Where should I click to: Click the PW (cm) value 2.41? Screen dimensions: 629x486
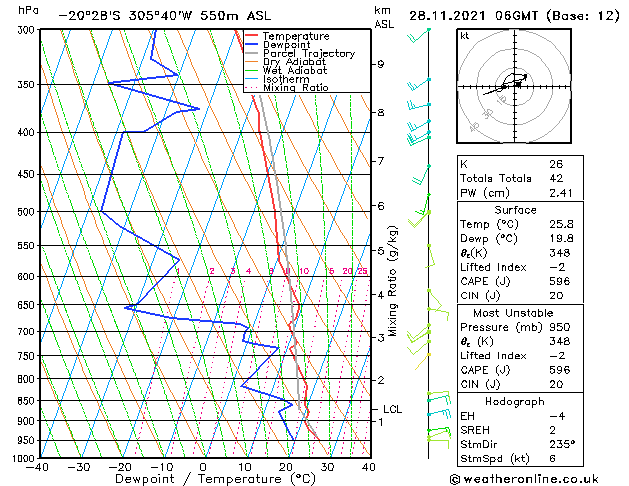pyautogui.click(x=561, y=193)
